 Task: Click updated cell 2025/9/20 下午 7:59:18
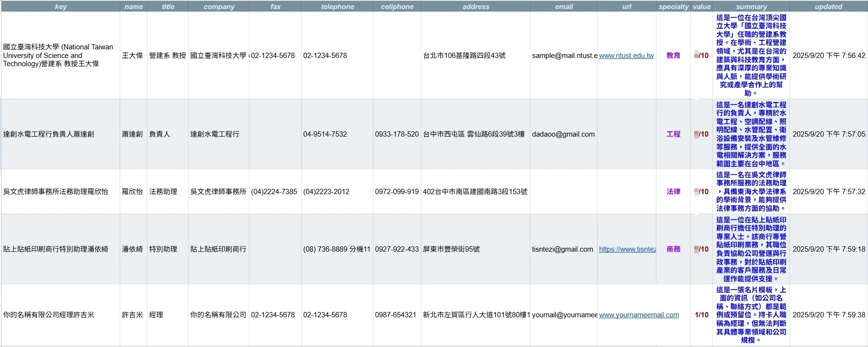point(828,249)
